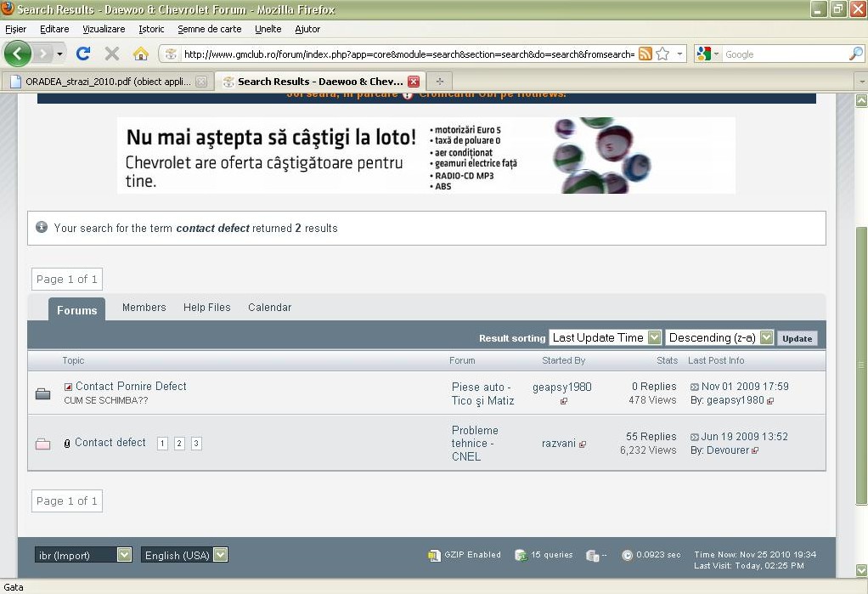This screenshot has width=868, height=594.
Task: Open the Descending (z-a) order dropdown
Action: click(x=719, y=337)
